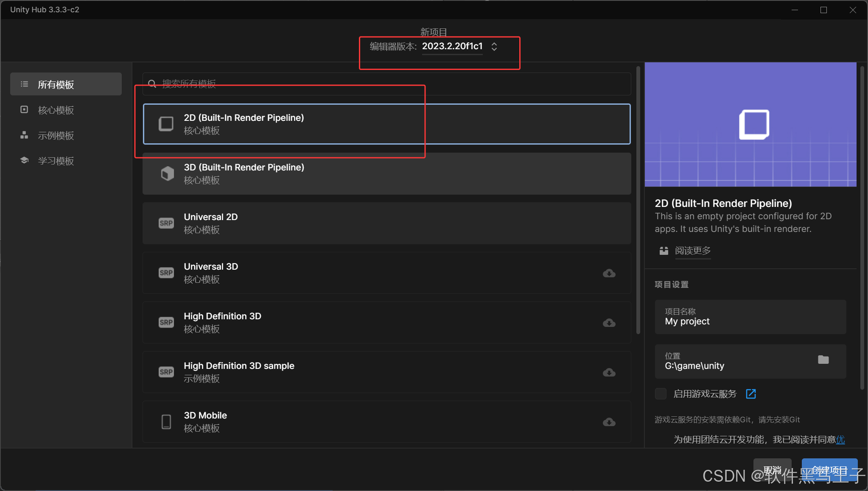Select 核心模板 category in sidebar
This screenshot has width=868, height=491.
(x=56, y=110)
